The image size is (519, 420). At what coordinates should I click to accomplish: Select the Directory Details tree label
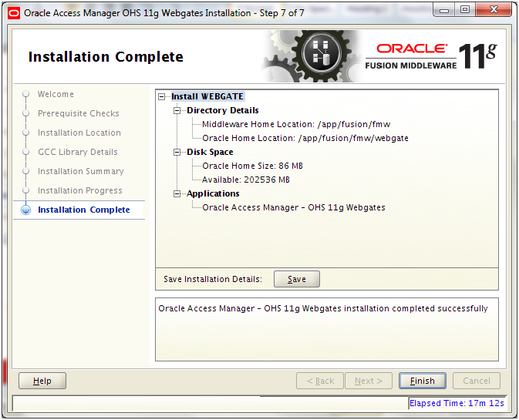(x=222, y=110)
